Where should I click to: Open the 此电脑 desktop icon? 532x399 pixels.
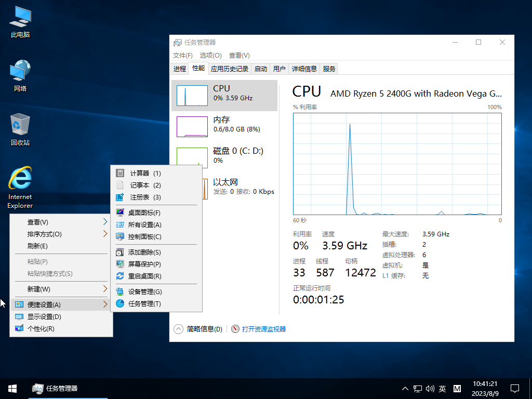[x=20, y=22]
